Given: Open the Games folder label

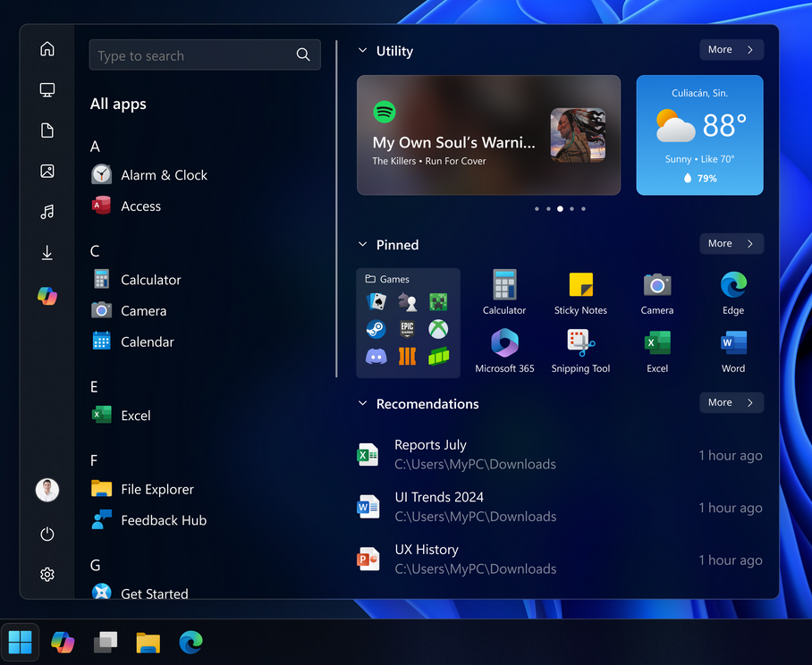Looking at the screenshot, I should pos(387,279).
